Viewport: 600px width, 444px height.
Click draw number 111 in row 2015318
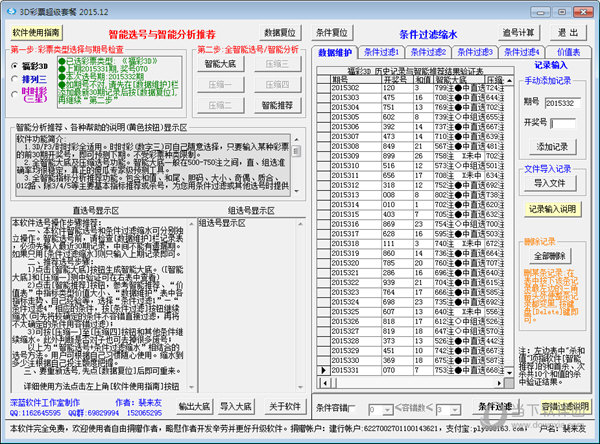point(397,243)
